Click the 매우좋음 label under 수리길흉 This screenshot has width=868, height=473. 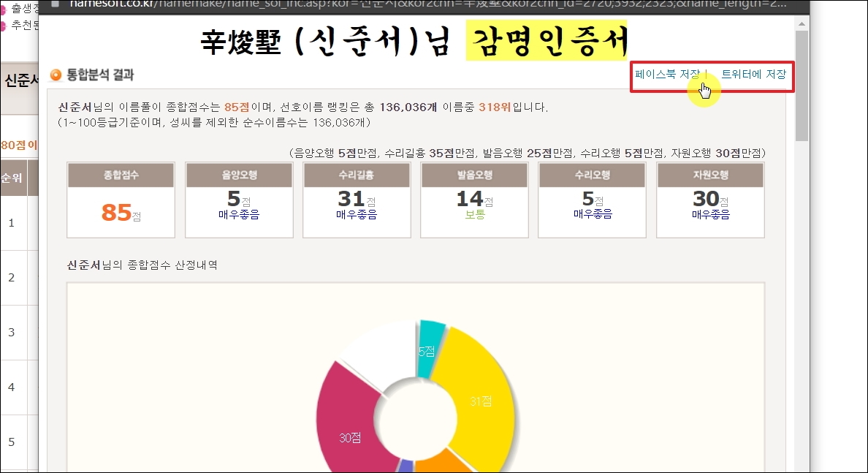357,214
